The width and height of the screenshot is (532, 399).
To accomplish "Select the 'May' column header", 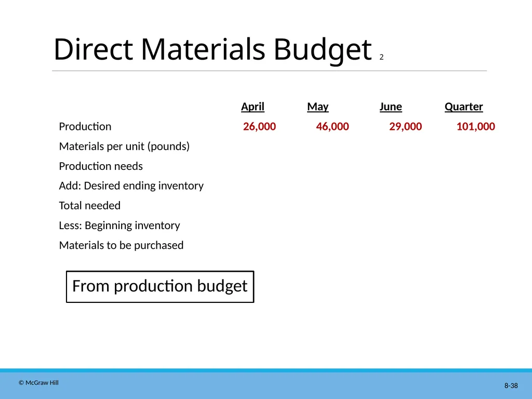I will coord(318,107).
